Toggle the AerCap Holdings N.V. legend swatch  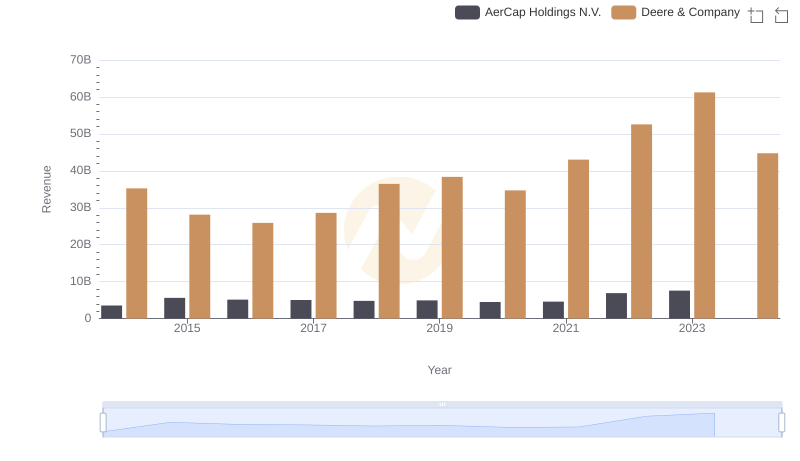tap(467, 12)
